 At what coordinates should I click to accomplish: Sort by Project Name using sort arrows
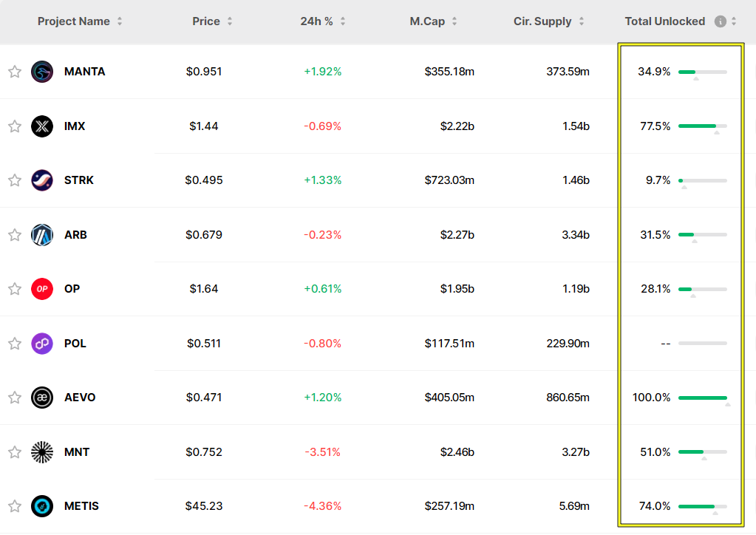click(120, 21)
